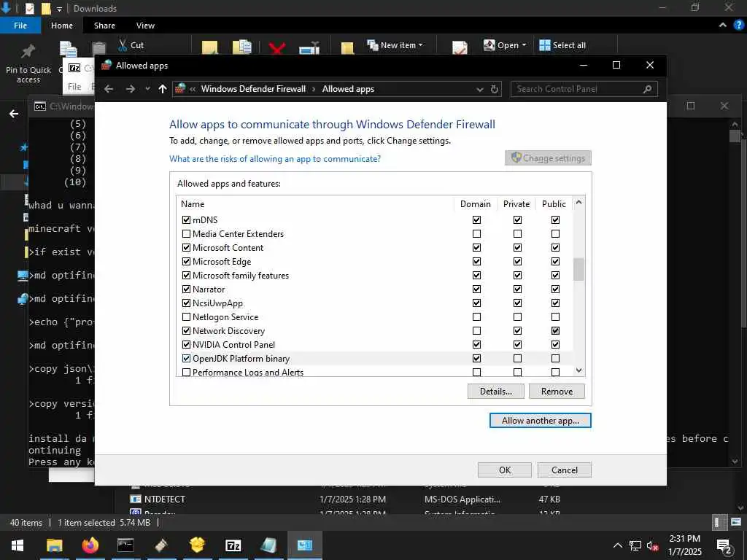Toggle the NcsiUwpApp name checkbox

pos(186,303)
